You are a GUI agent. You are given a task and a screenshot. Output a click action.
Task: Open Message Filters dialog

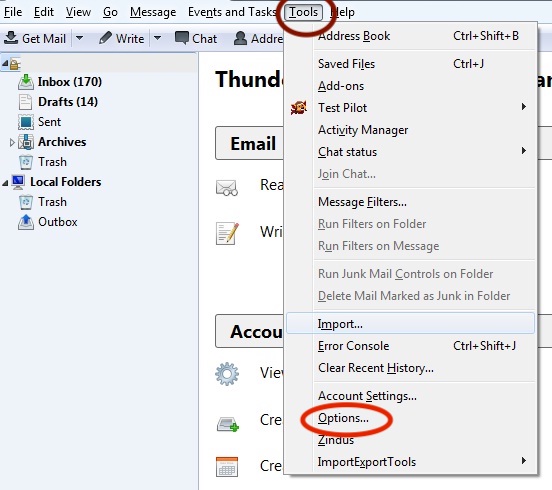click(x=411, y=202)
